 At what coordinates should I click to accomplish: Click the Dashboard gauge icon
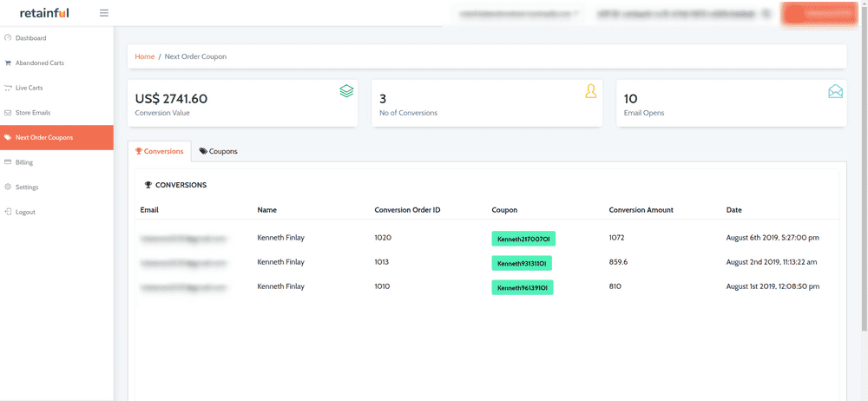point(8,38)
